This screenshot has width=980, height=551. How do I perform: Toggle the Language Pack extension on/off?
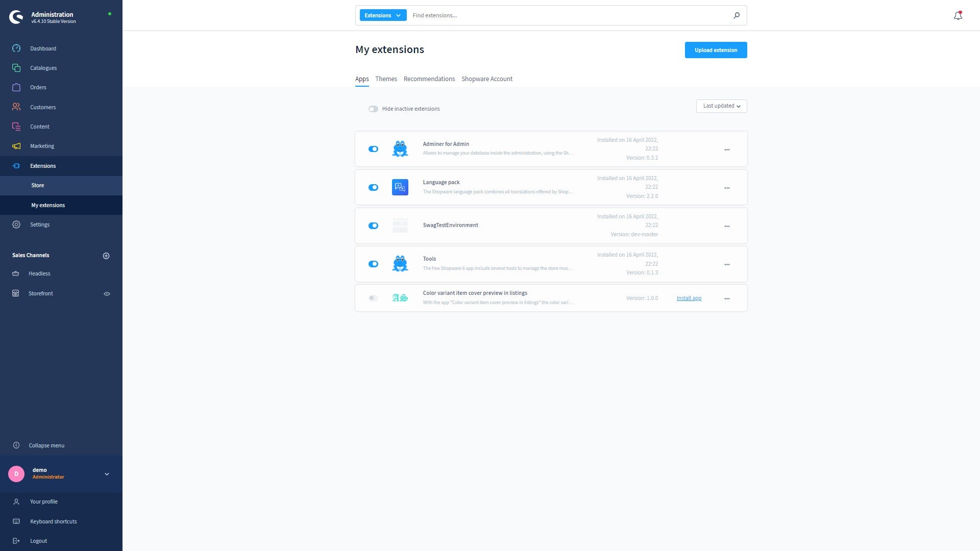coord(373,187)
